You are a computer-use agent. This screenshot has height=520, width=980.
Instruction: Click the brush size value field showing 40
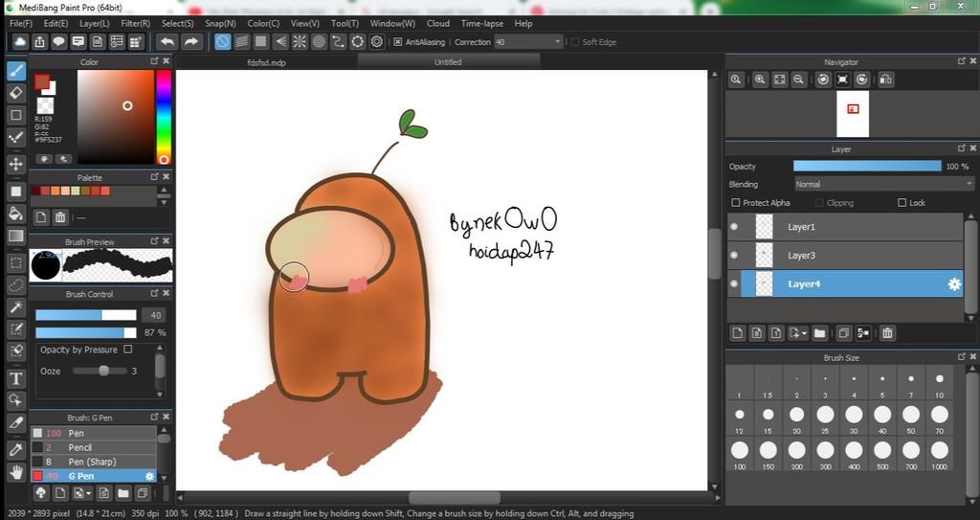coord(155,315)
